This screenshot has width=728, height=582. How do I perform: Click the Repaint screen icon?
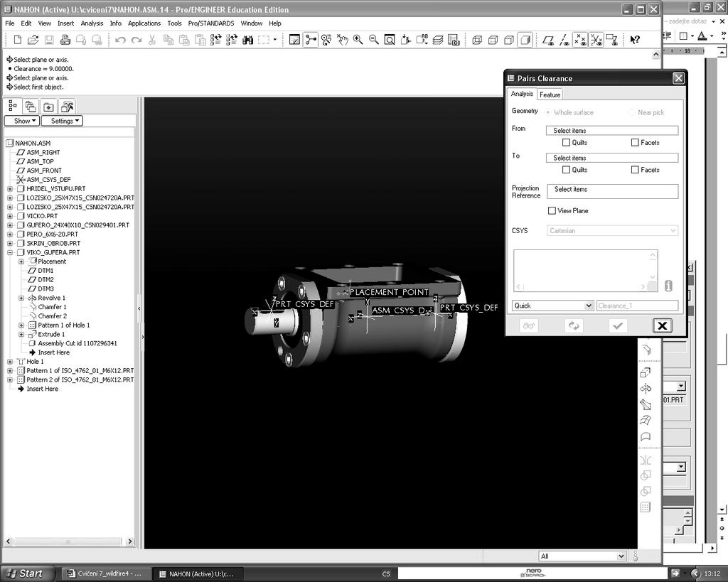(x=294, y=40)
